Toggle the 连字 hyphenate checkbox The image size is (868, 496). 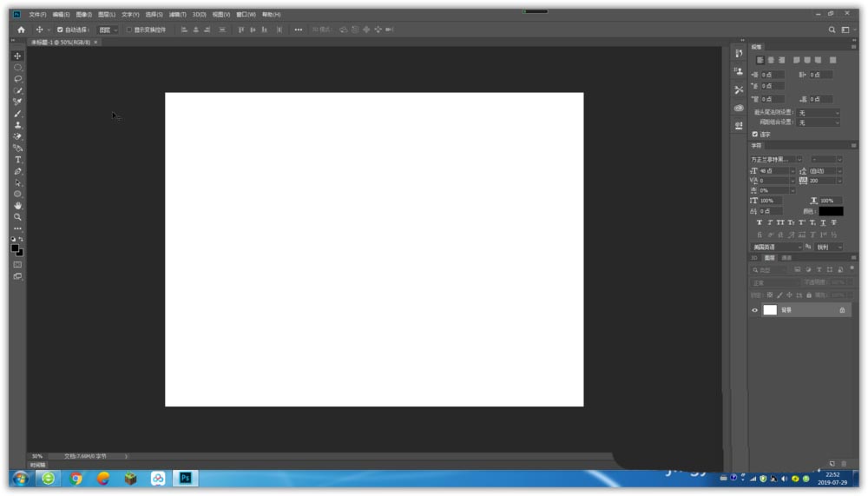[755, 134]
